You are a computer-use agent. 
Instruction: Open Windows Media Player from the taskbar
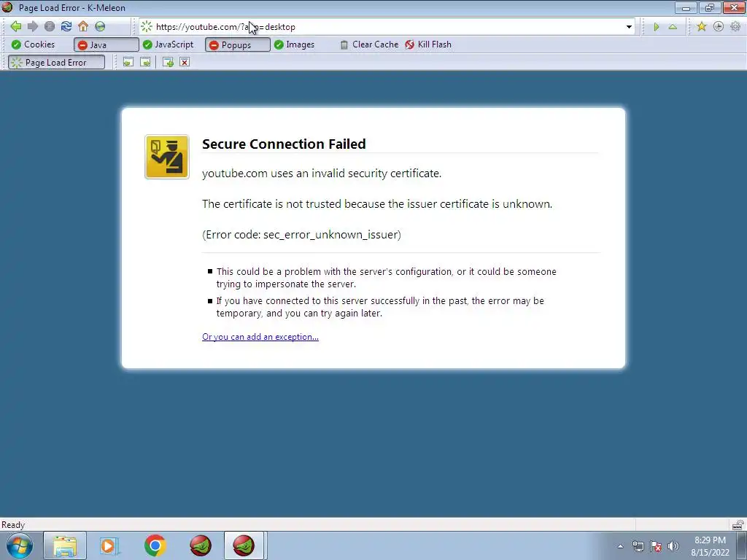click(110, 545)
